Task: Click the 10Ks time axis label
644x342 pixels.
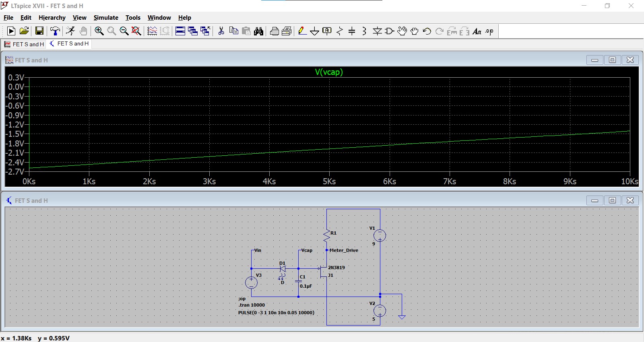Action: point(630,181)
